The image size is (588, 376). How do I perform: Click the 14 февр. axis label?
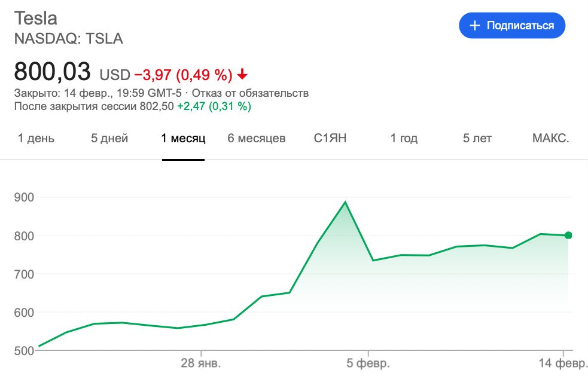[563, 363]
